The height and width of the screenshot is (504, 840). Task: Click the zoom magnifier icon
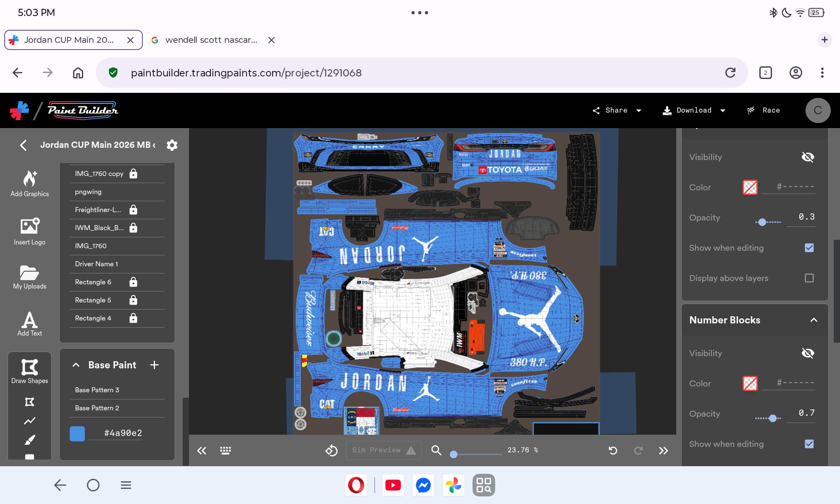[436, 450]
